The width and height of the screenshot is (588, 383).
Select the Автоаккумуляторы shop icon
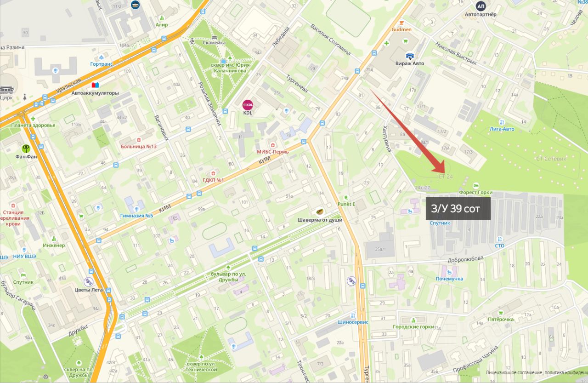click(x=95, y=85)
